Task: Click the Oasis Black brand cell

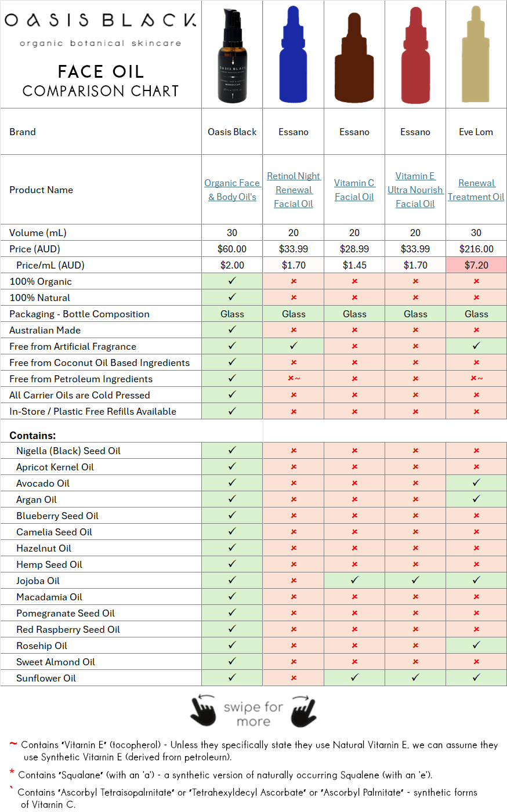Action: click(232, 132)
